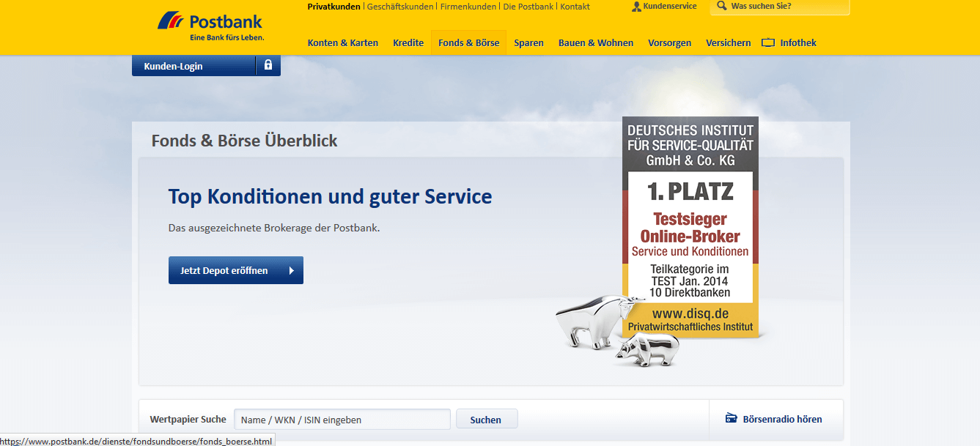Select Fonds & Börse tab
Screen dimensions: 980x446
(x=469, y=42)
